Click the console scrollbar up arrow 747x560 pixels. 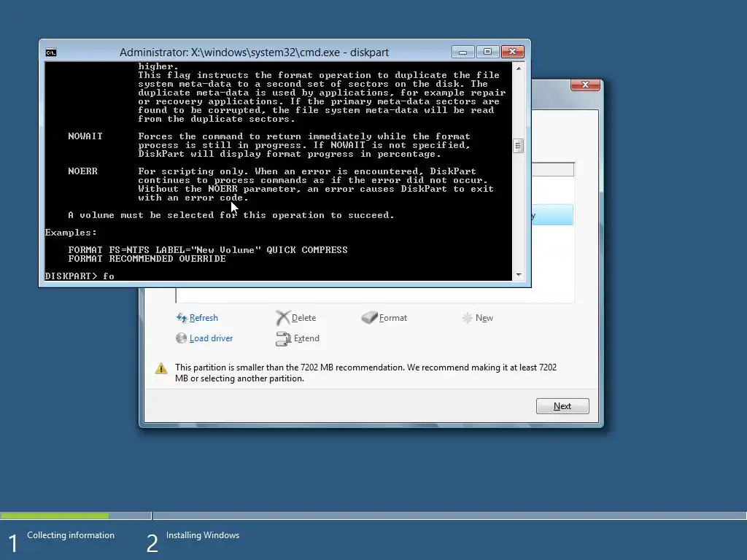tap(519, 68)
